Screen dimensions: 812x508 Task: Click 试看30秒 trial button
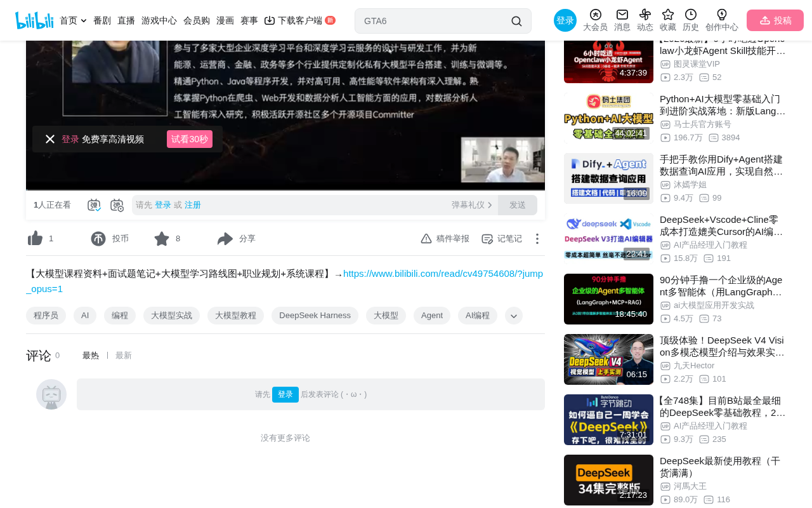(x=190, y=139)
